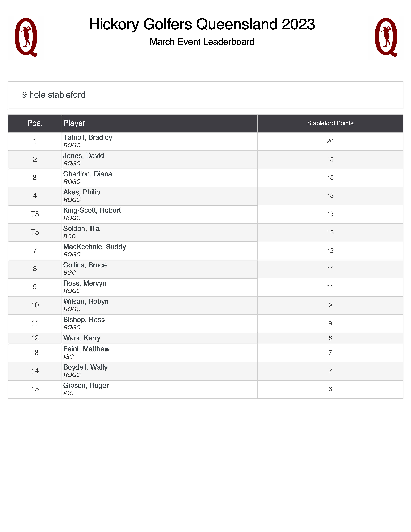Select King-Scott, Robert row
This screenshot has width=411, height=532.
(92, 210)
